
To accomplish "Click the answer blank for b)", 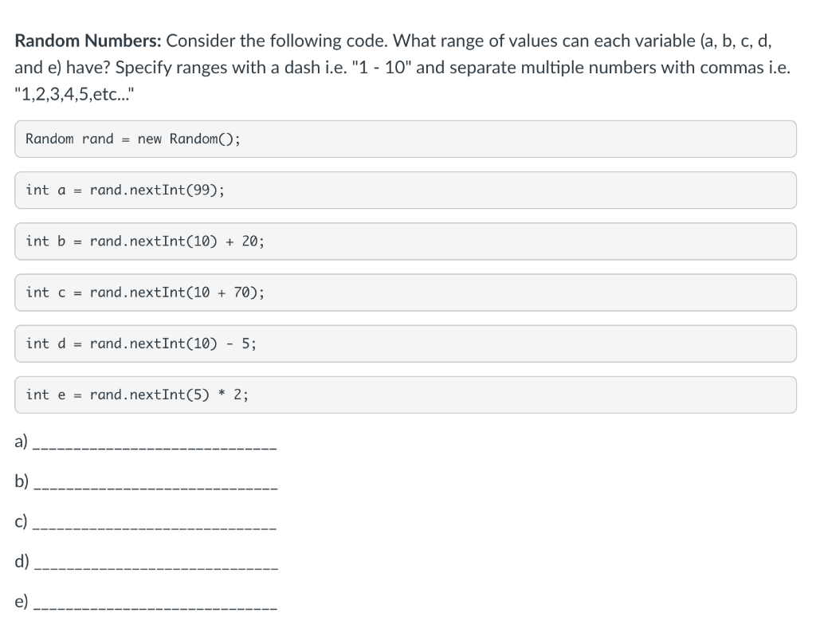I will (155, 488).
